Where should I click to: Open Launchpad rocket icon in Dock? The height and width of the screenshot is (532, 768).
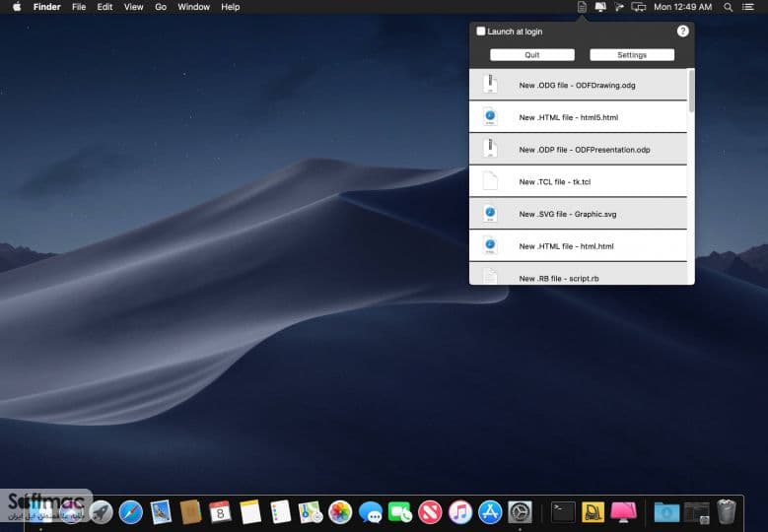point(101,512)
